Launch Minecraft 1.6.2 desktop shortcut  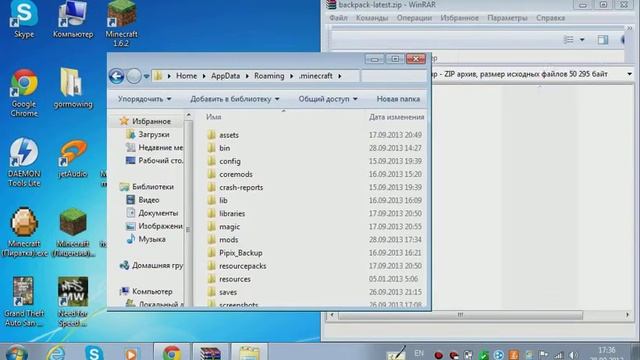[x=121, y=23]
